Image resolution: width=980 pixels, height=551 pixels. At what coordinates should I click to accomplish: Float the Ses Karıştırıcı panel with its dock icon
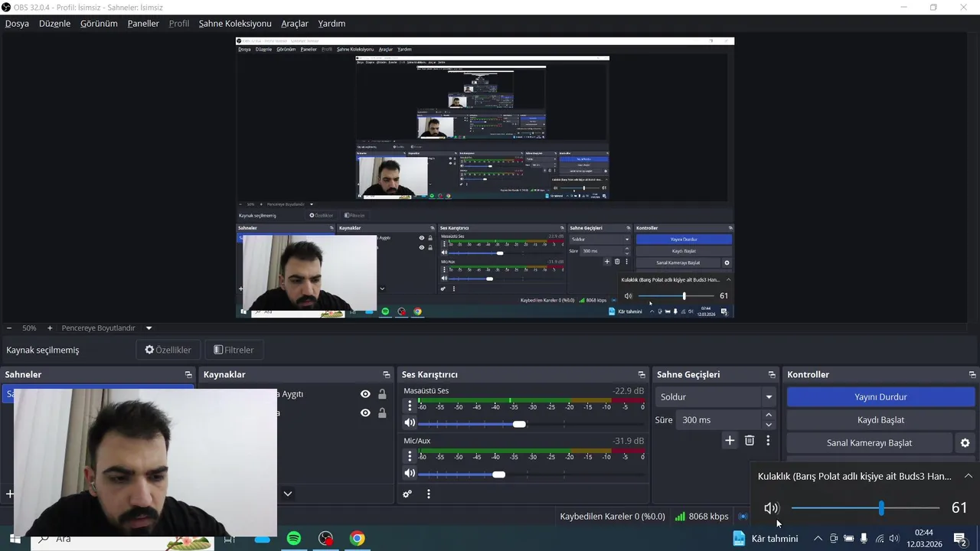pyautogui.click(x=642, y=374)
